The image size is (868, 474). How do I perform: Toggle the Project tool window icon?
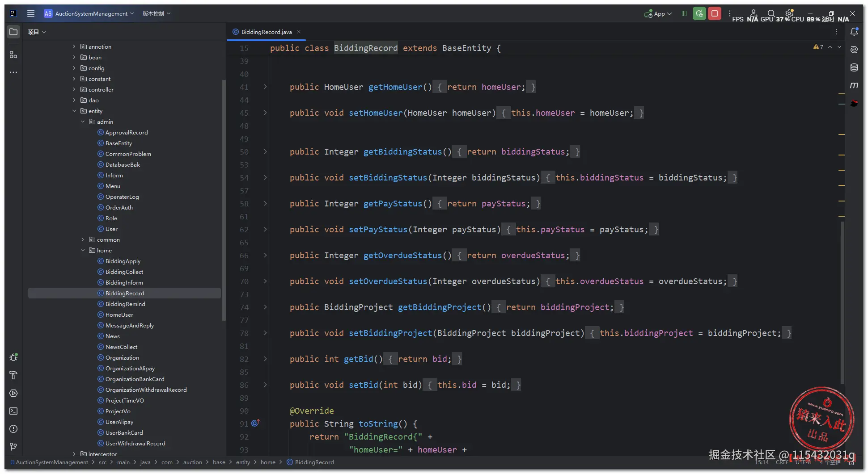tap(13, 32)
